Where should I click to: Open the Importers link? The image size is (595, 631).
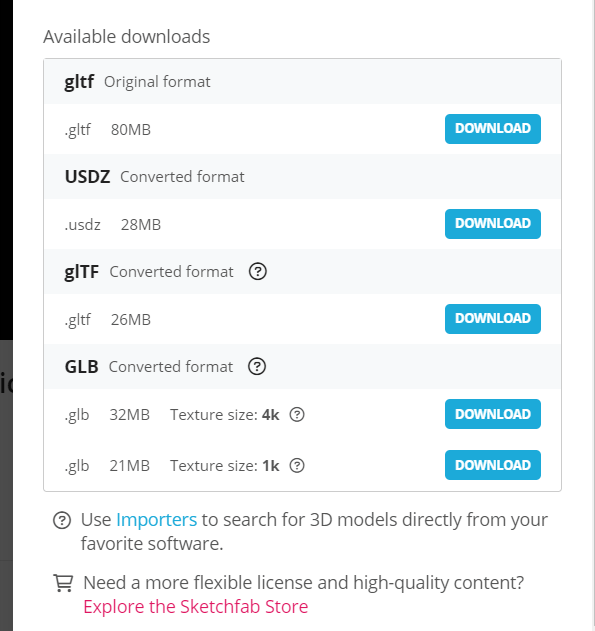pos(156,520)
